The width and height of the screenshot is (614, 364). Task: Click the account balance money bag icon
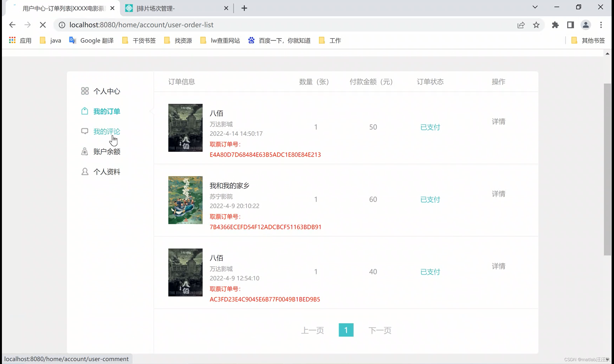(x=84, y=151)
